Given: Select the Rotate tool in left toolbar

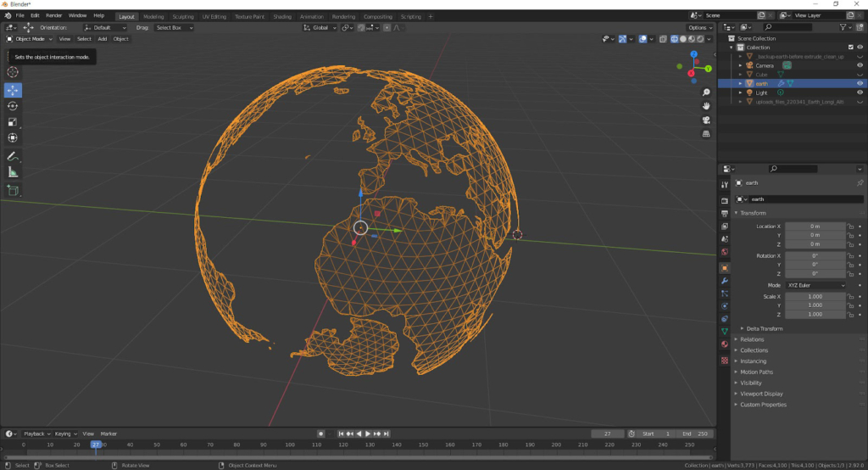Looking at the screenshot, I should 13,106.
